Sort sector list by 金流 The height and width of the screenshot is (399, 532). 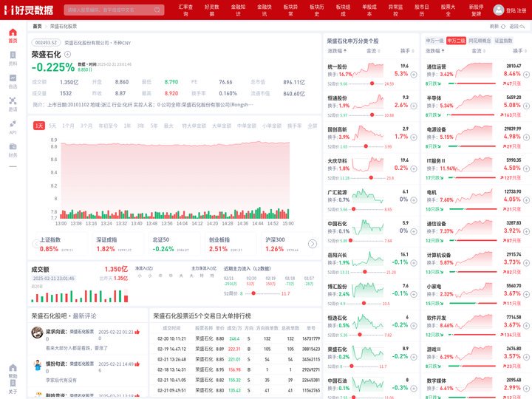[x=478, y=51]
